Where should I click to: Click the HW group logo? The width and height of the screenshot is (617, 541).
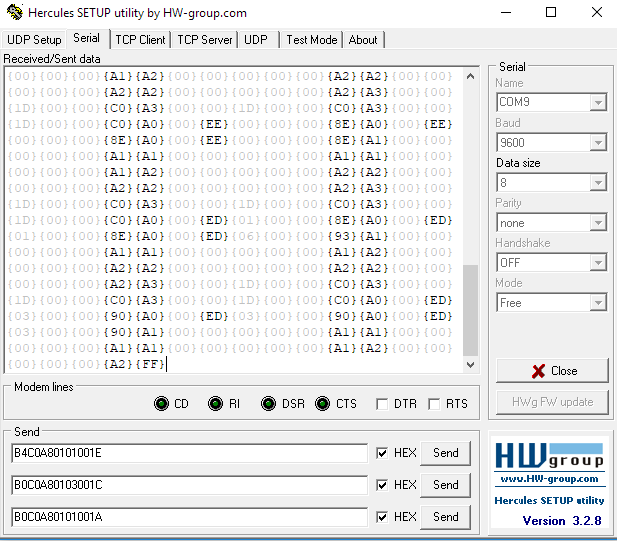tap(549, 456)
